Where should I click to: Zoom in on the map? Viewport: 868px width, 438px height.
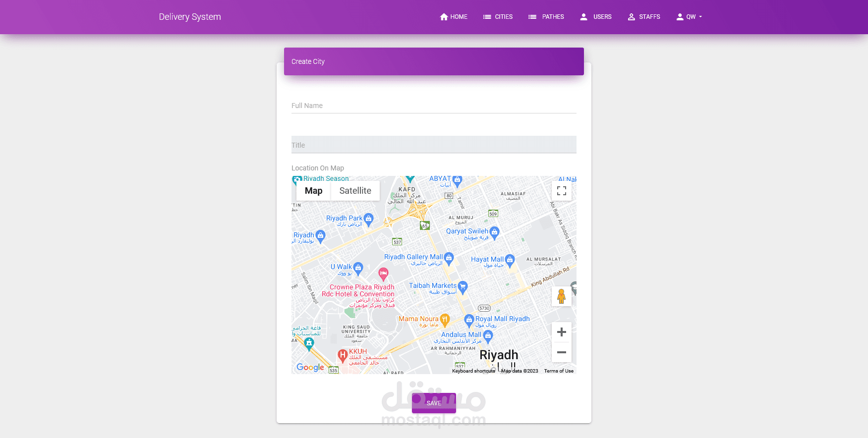tap(562, 332)
